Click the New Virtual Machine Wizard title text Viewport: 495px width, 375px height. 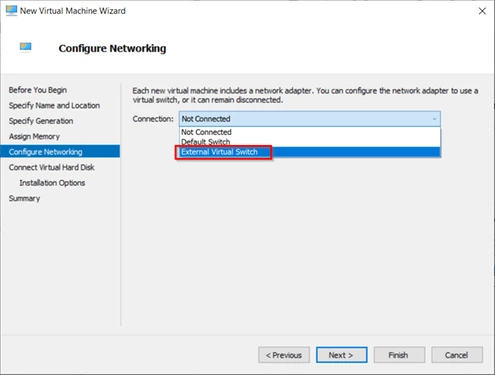[73, 11]
